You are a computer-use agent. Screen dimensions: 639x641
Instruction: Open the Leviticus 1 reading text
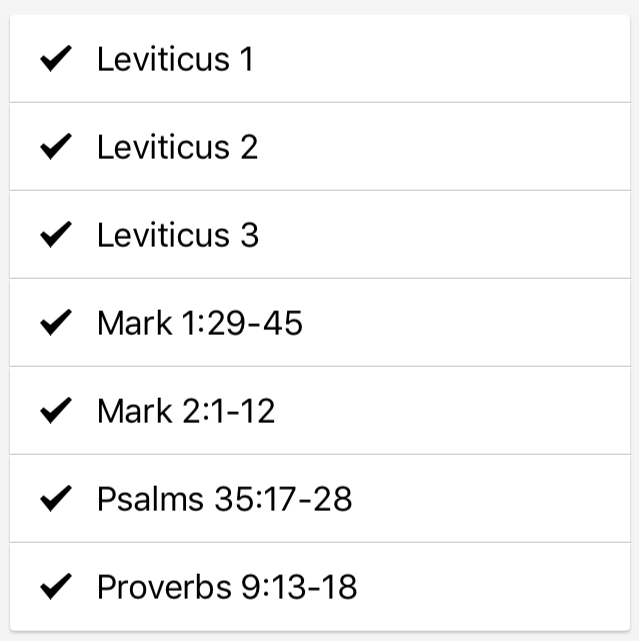click(x=175, y=60)
